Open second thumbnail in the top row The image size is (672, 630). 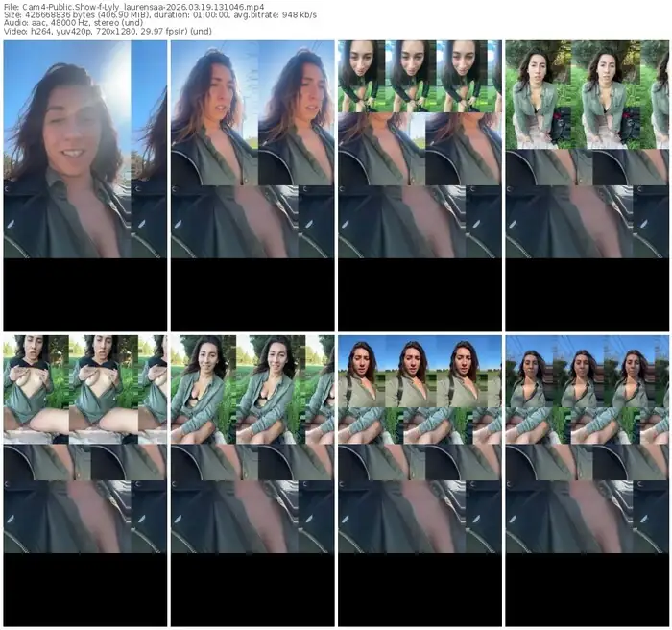(x=252, y=185)
